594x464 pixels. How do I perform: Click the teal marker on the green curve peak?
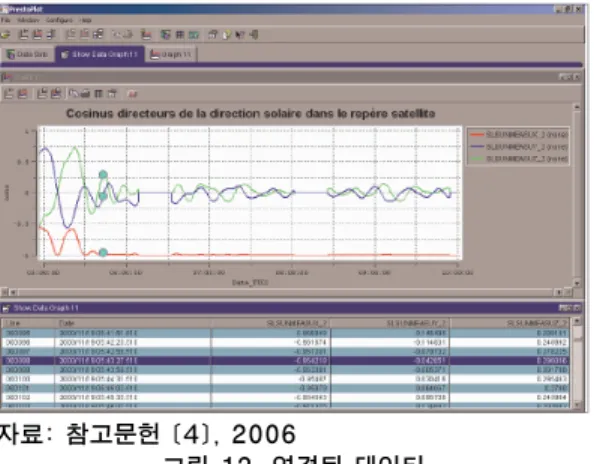[103, 175]
